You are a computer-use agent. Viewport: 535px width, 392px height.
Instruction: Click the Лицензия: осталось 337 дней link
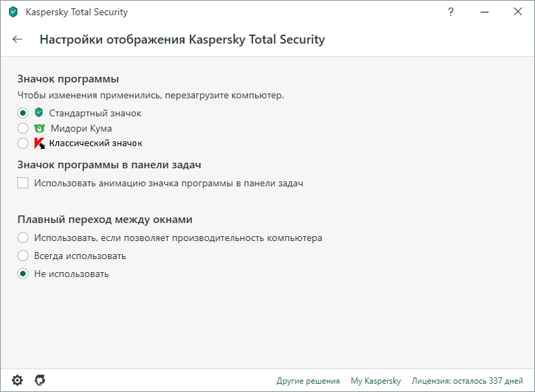[x=467, y=381]
